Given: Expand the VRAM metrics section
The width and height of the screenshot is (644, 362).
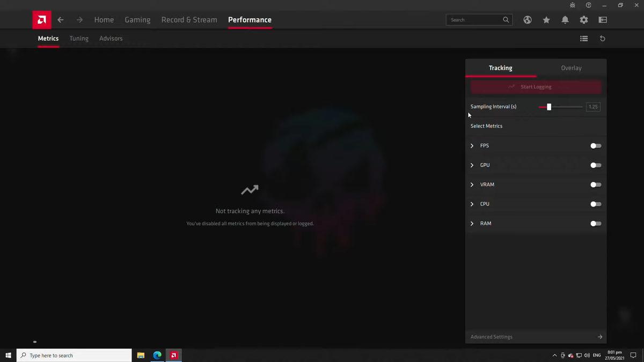Looking at the screenshot, I should point(472,184).
